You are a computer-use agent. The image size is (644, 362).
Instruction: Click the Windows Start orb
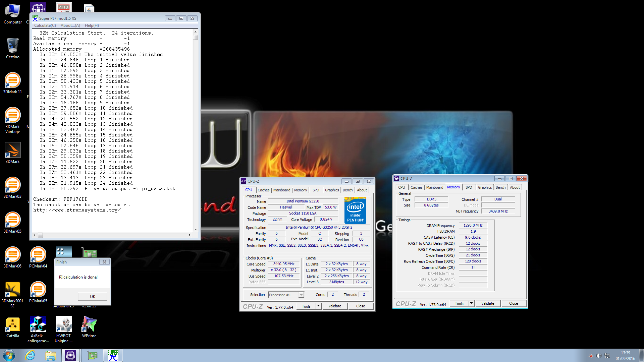pos(9,355)
